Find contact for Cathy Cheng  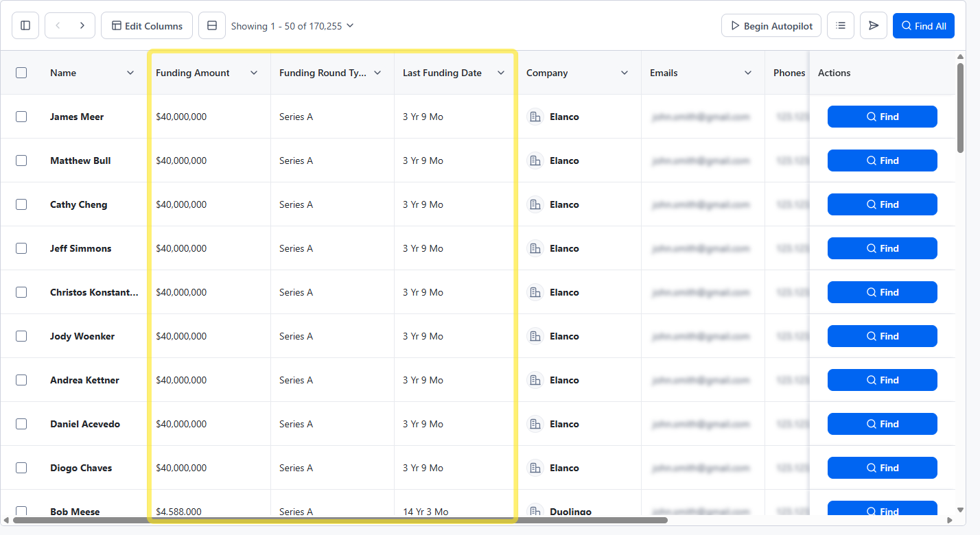click(883, 204)
